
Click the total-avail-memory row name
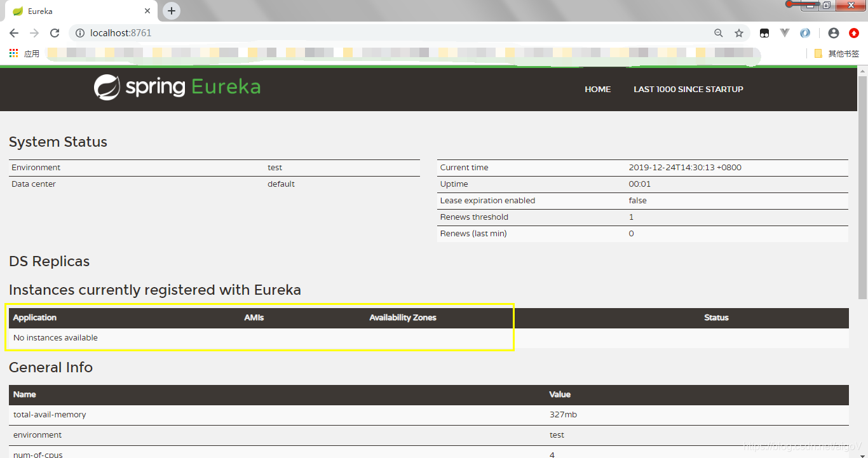click(x=50, y=415)
